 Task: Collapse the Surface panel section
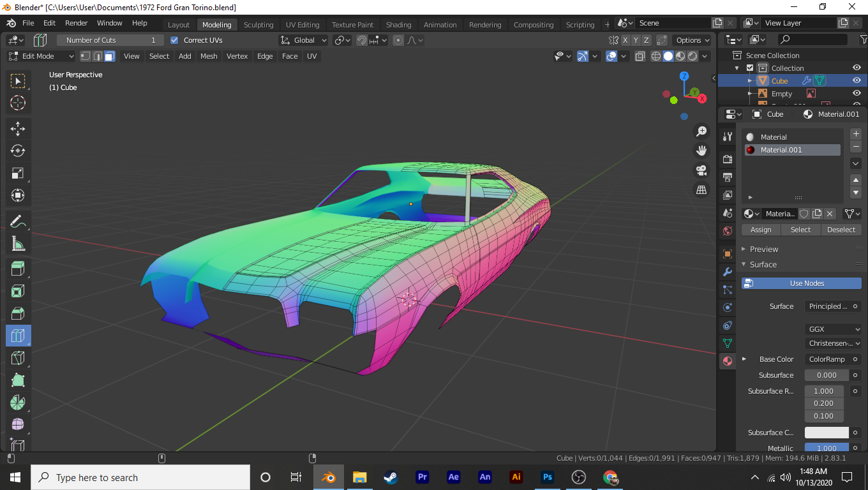(763, 264)
